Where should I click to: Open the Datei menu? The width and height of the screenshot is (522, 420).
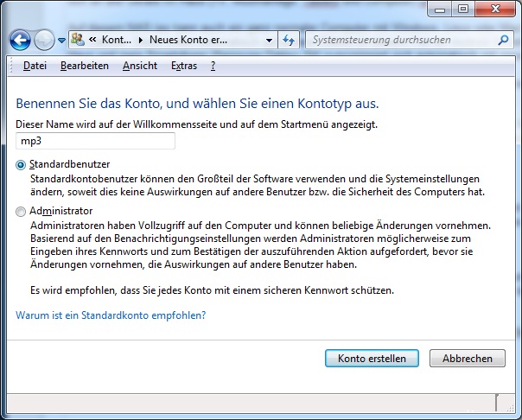(x=35, y=66)
